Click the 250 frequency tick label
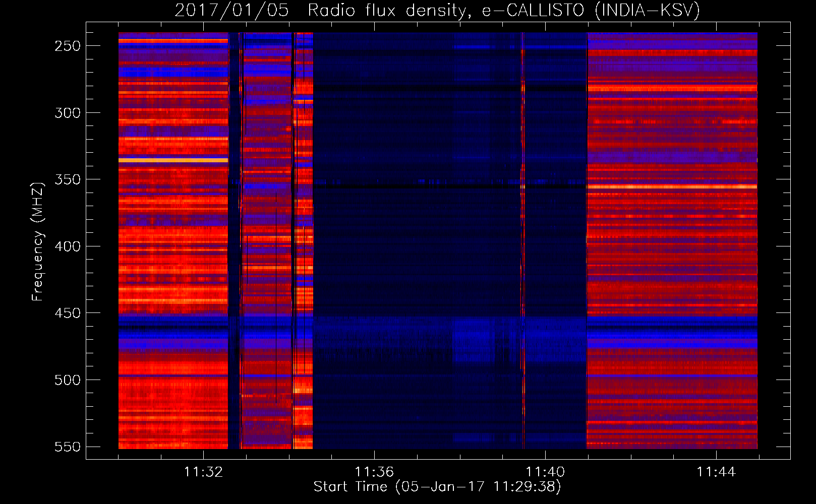The width and height of the screenshot is (816, 504). click(68, 46)
